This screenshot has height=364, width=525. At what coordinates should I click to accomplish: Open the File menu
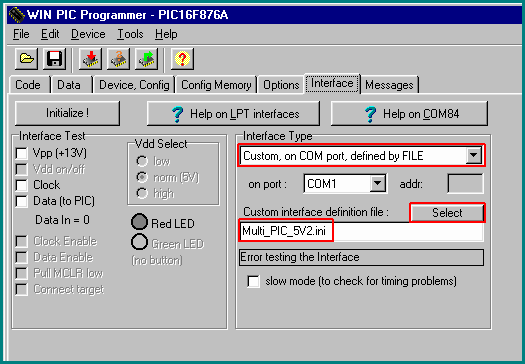21,34
